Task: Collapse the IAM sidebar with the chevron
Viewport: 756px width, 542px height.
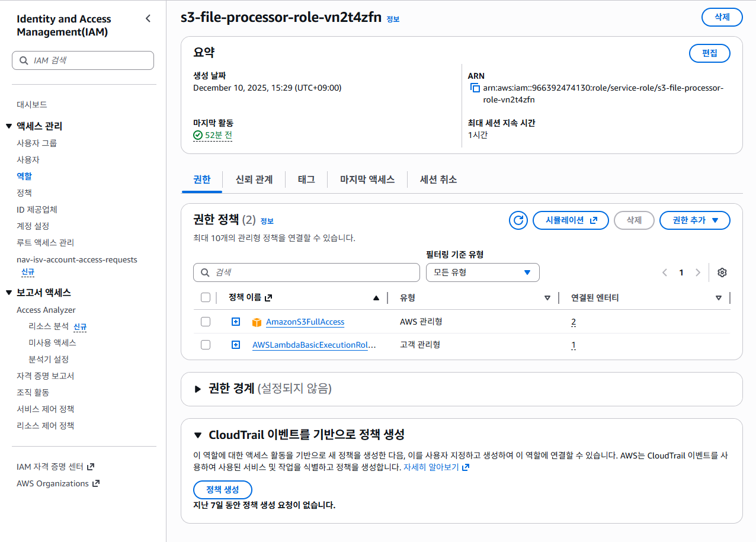Action: [148, 19]
